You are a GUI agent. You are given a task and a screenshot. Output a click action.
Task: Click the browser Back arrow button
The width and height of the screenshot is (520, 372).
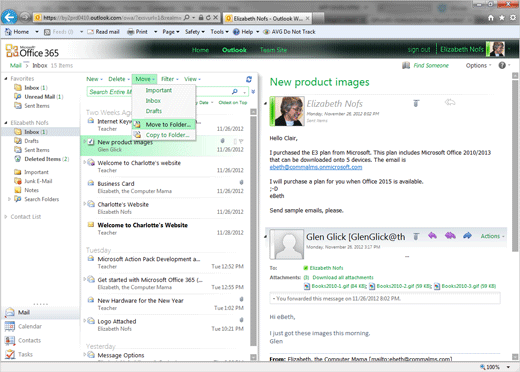click(x=9, y=17)
